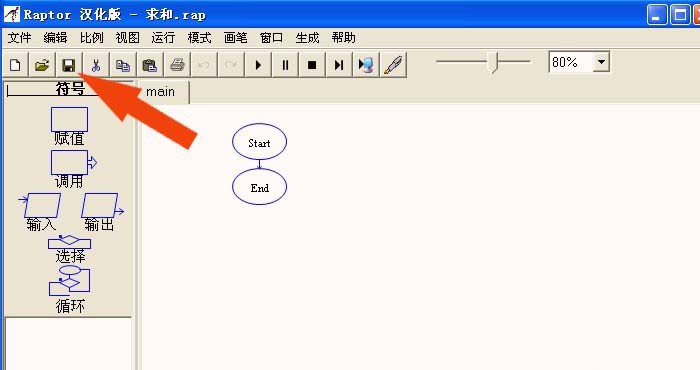Print the flowchart using the printer icon
This screenshot has height=370, width=700.
click(x=177, y=65)
